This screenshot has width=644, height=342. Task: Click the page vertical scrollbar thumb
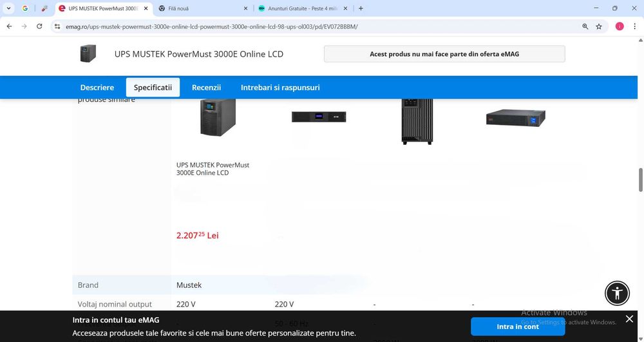pyautogui.click(x=640, y=180)
